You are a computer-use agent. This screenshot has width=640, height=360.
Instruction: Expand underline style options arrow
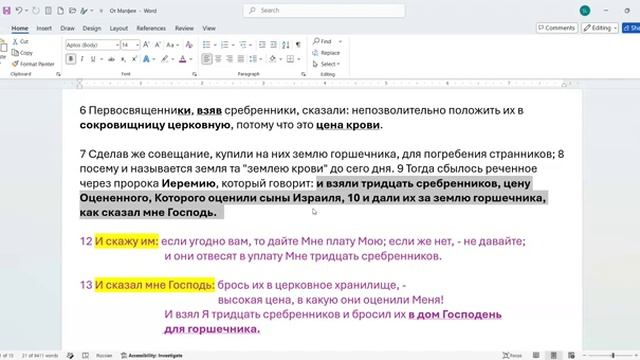(x=101, y=59)
